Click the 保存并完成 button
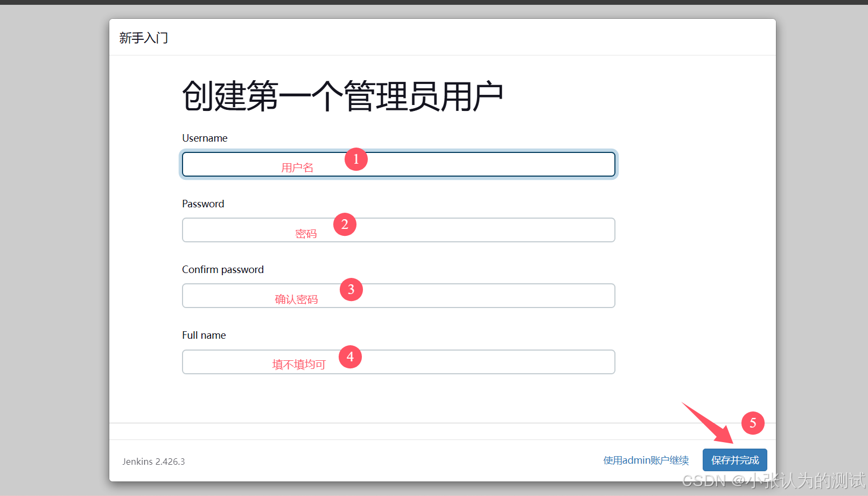The width and height of the screenshot is (868, 496). pyautogui.click(x=734, y=460)
